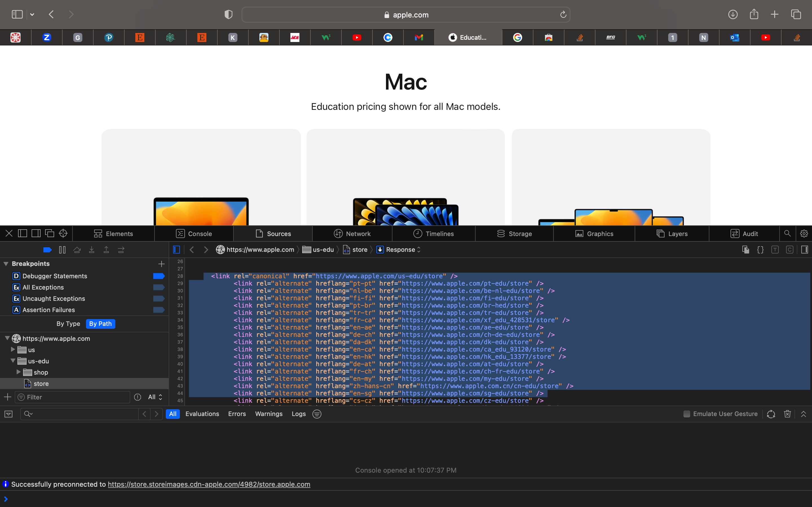
Task: Select By Type grouping option
Action: [68, 324]
